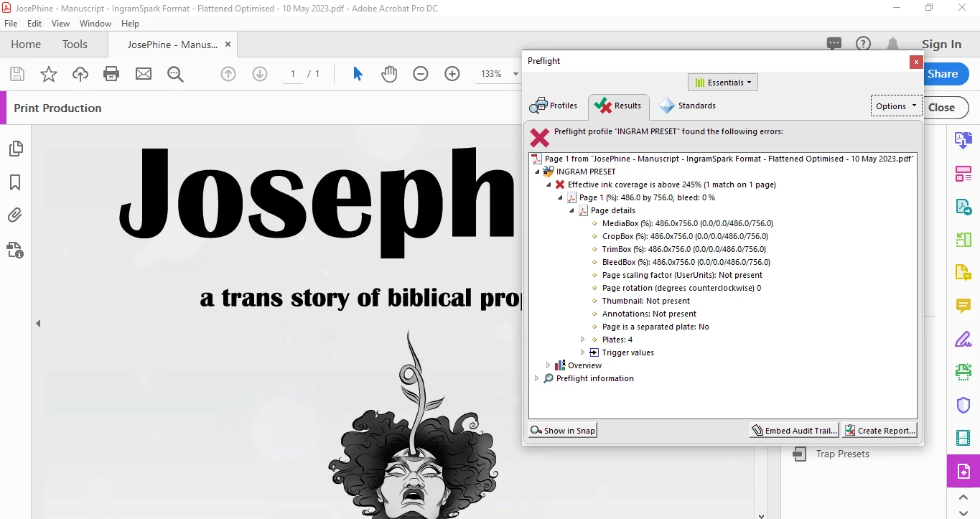The height and width of the screenshot is (519, 980).
Task: Close the JosePhine document tab
Action: (x=228, y=45)
